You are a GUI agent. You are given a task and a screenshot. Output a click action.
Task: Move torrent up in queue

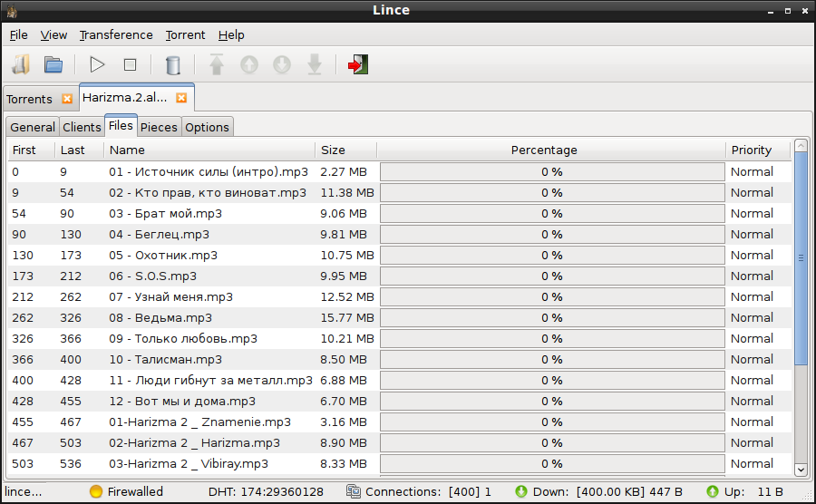coord(249,65)
